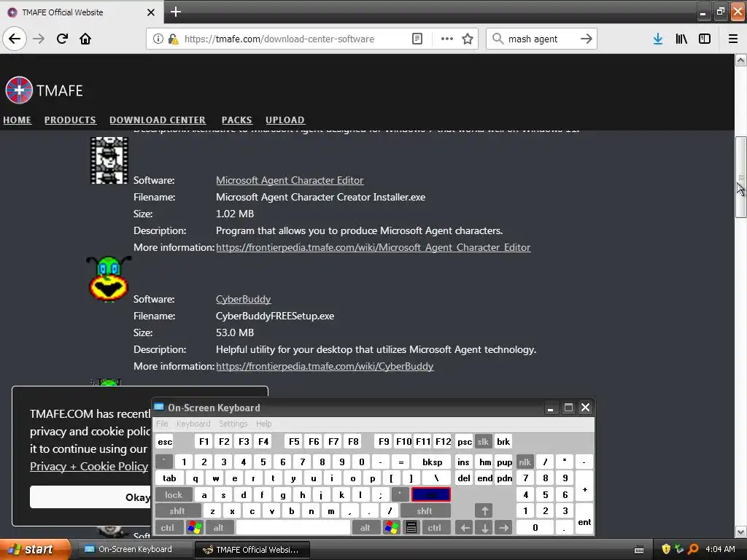Open the File menu of On-Screen Keyboard

click(162, 424)
